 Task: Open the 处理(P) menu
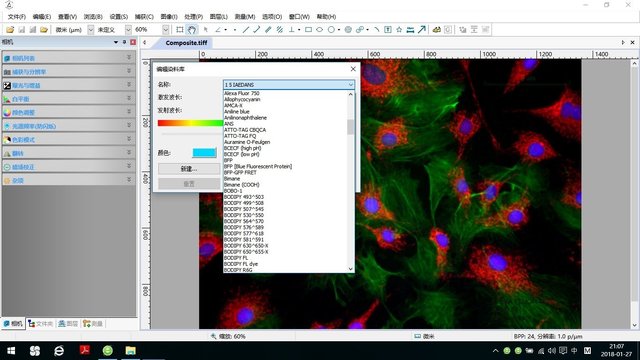click(193, 17)
